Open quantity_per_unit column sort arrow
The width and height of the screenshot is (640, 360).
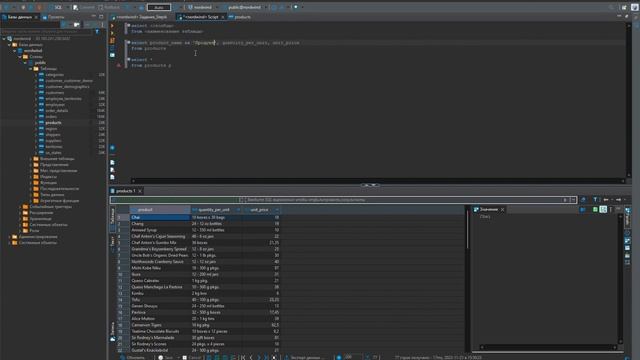click(x=238, y=210)
